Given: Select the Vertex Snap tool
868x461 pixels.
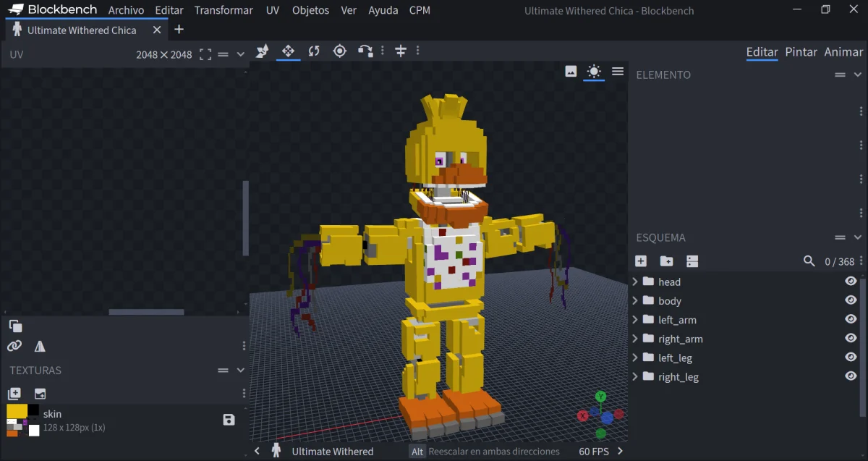Looking at the screenshot, I should pyautogui.click(x=365, y=51).
